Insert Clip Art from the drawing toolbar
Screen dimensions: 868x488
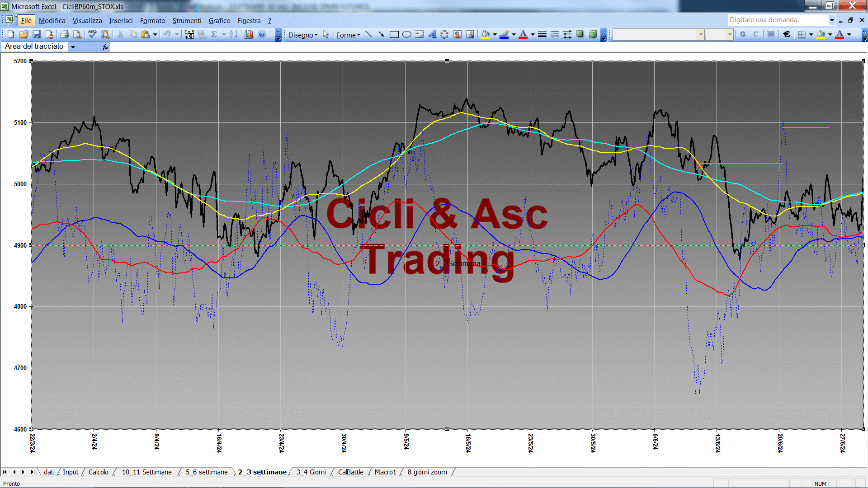click(458, 34)
